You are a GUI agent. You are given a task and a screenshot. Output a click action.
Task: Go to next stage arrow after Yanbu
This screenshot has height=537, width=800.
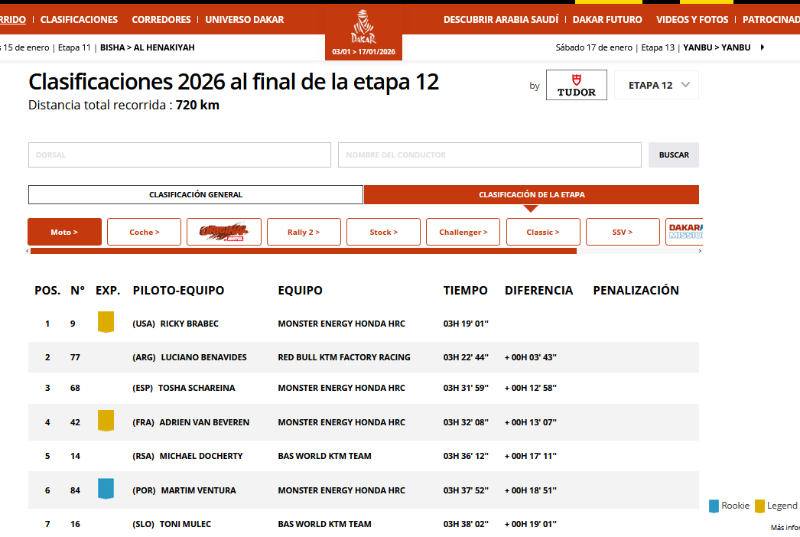(762, 47)
